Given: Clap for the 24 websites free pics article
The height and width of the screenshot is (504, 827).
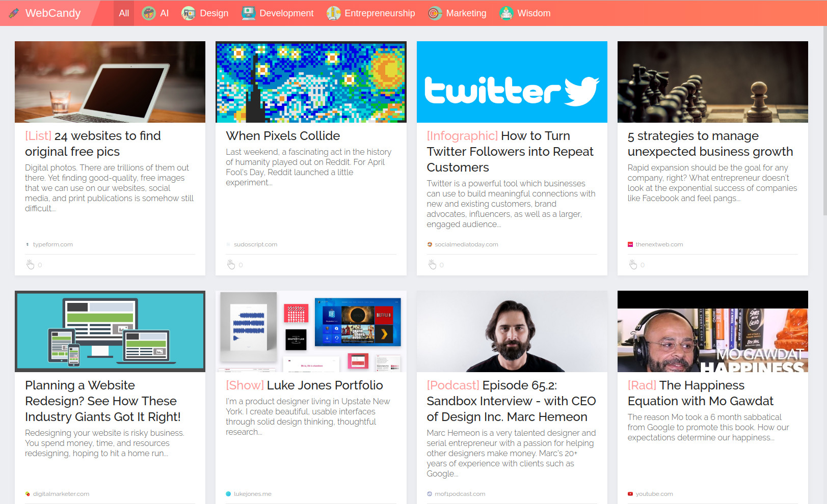Looking at the screenshot, I should (x=31, y=264).
